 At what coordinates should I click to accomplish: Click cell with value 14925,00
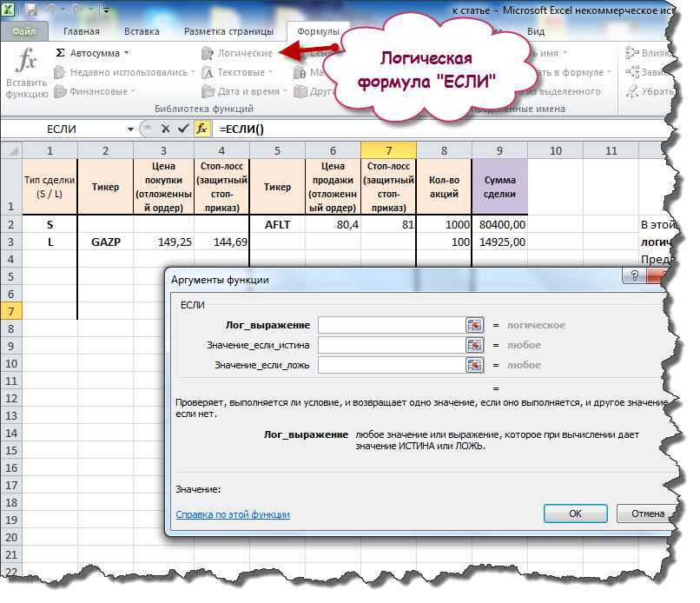[x=499, y=242]
